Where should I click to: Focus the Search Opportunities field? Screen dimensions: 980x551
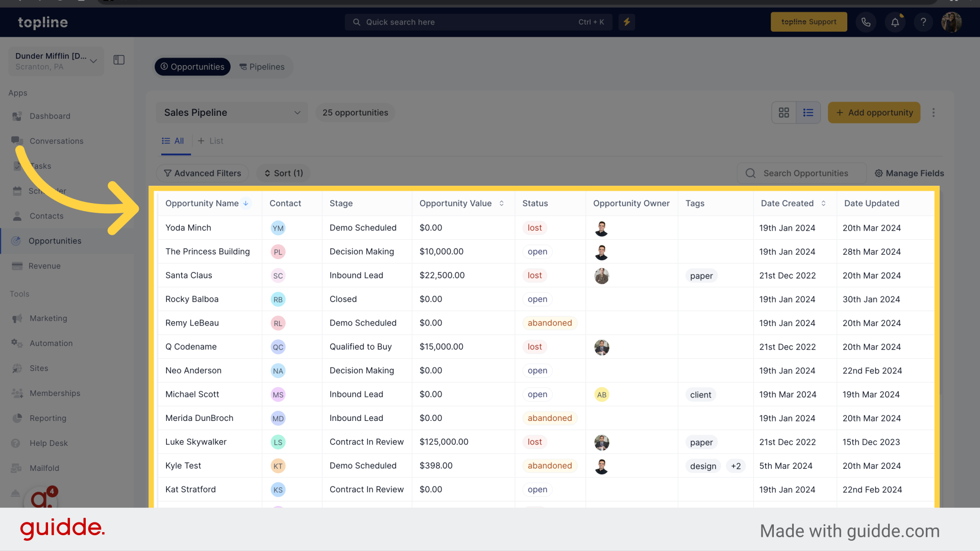click(802, 173)
